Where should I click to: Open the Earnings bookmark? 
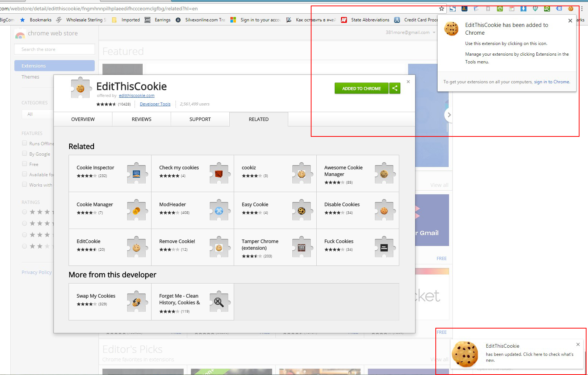(158, 20)
